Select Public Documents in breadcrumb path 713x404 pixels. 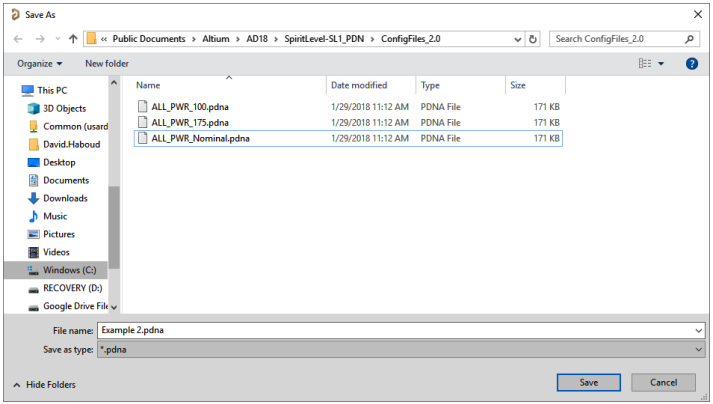coord(149,39)
